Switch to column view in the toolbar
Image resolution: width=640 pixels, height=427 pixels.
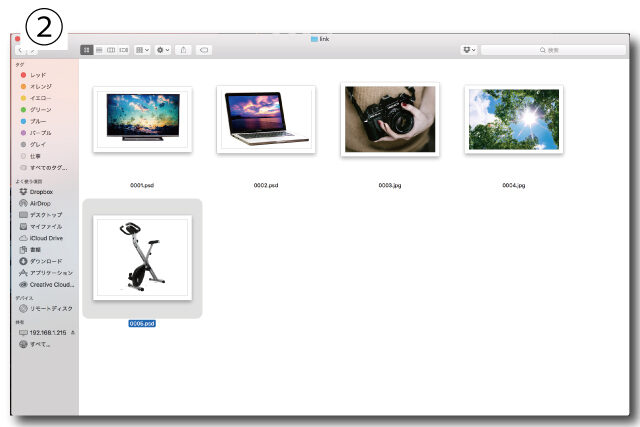click(111, 49)
